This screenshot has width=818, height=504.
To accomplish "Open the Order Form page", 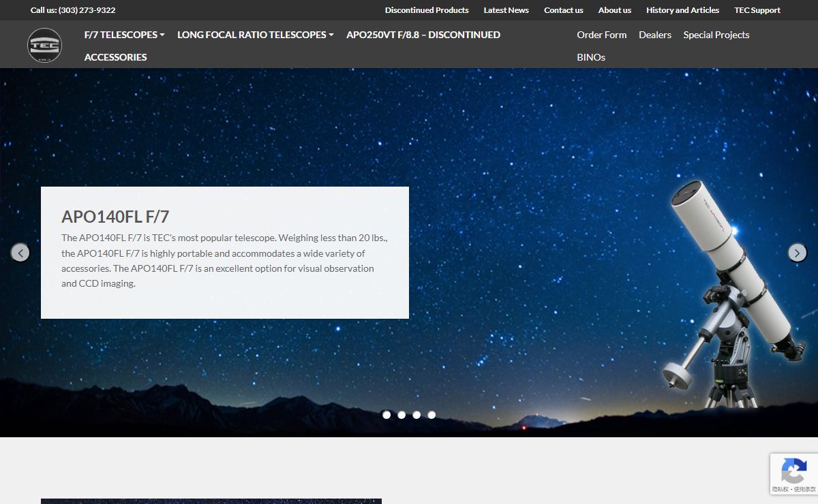I will pos(602,35).
